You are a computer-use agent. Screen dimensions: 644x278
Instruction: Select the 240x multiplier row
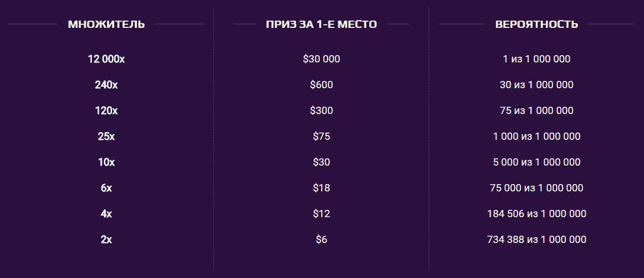(x=106, y=85)
